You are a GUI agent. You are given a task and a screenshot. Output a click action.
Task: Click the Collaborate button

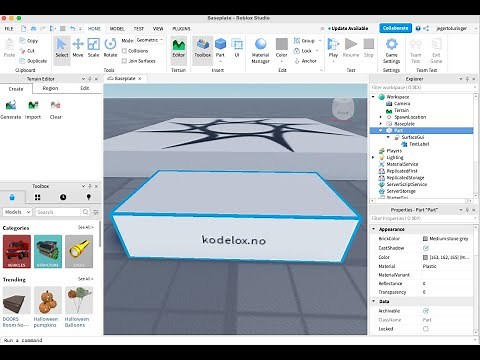click(x=395, y=28)
